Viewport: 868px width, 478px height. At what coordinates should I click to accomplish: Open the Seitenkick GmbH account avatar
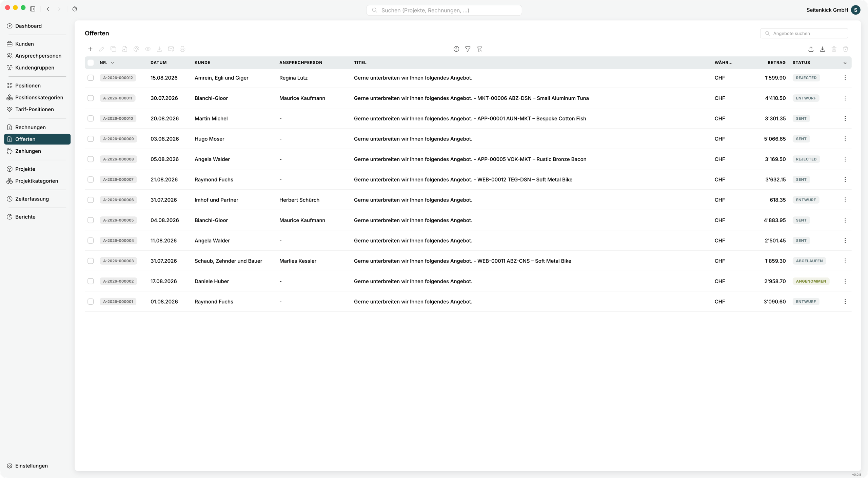coord(855,10)
